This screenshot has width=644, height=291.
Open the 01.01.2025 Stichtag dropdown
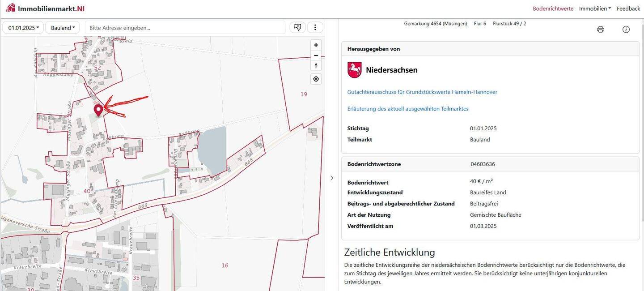(23, 28)
